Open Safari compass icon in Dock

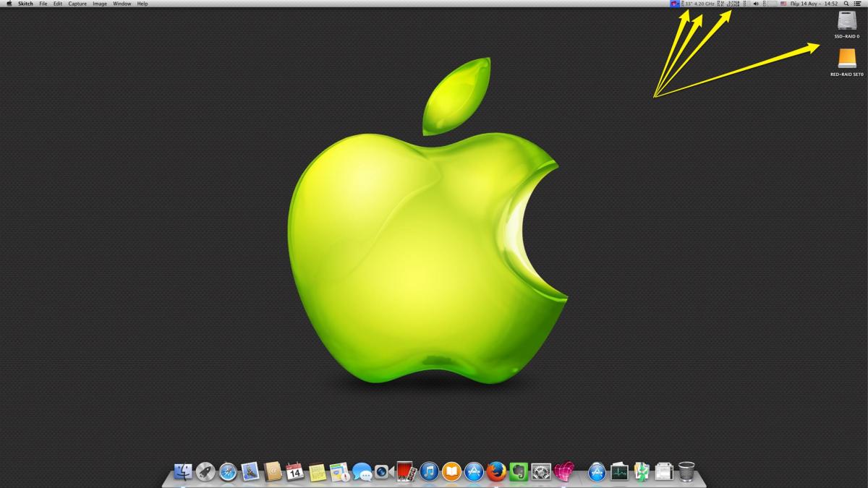point(228,472)
